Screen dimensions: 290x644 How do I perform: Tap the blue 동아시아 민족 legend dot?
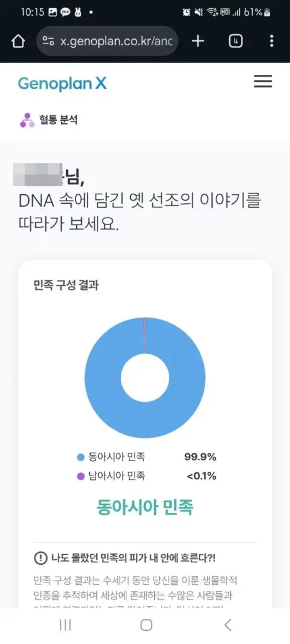pyautogui.click(x=81, y=457)
